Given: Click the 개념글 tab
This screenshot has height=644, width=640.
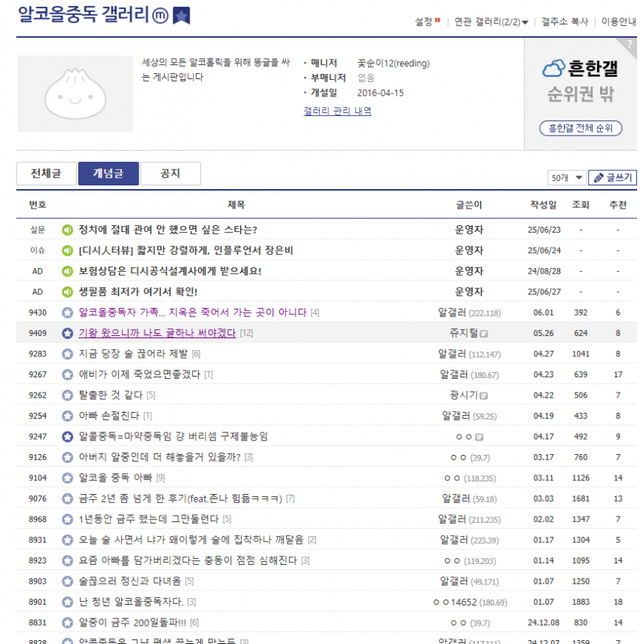Looking at the screenshot, I should click(x=108, y=173).
